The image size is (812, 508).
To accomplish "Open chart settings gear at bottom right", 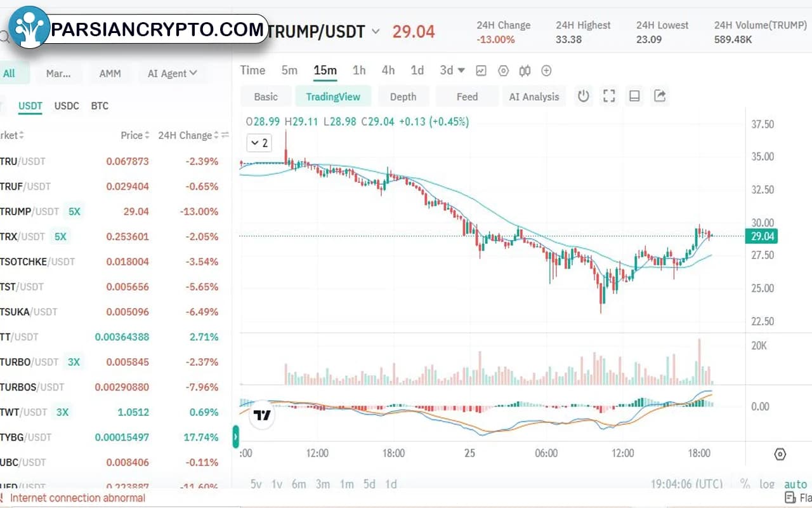I will pos(780,454).
